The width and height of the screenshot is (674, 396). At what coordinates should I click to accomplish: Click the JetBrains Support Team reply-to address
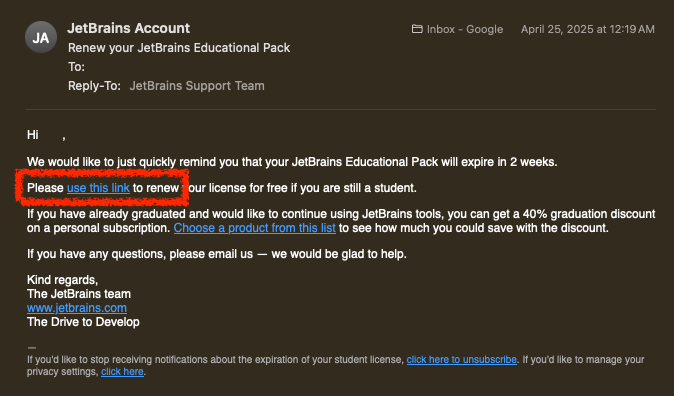click(197, 86)
